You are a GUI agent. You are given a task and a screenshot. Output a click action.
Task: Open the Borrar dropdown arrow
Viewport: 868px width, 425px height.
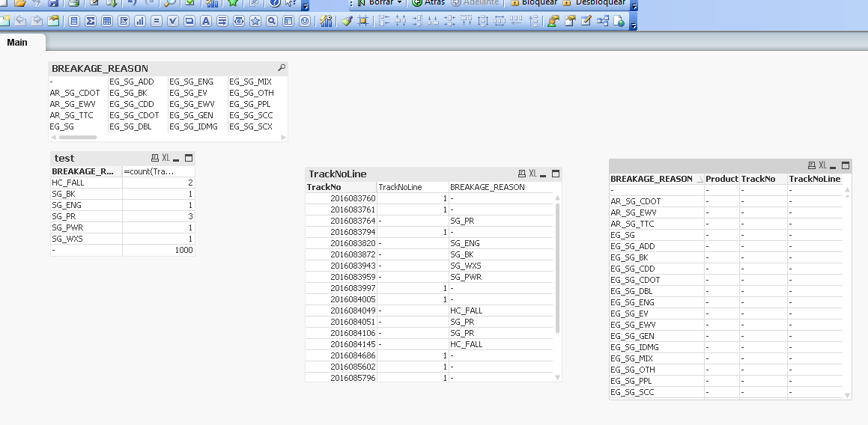coord(399,3)
